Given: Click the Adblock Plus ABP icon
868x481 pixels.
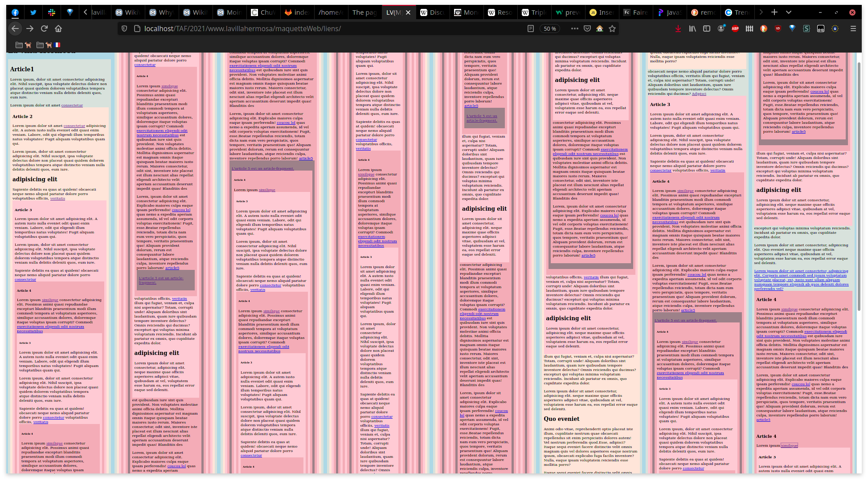Looking at the screenshot, I should pyautogui.click(x=735, y=29).
